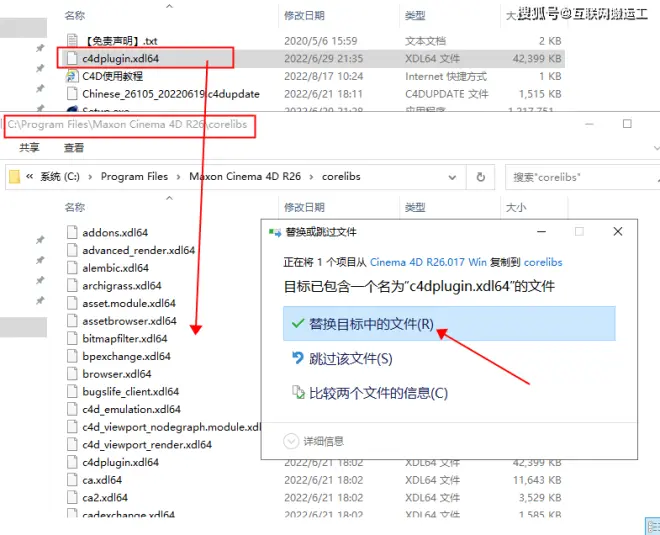Click the green checkmark replace-file icon
This screenshot has width=660, height=535.
[296, 324]
